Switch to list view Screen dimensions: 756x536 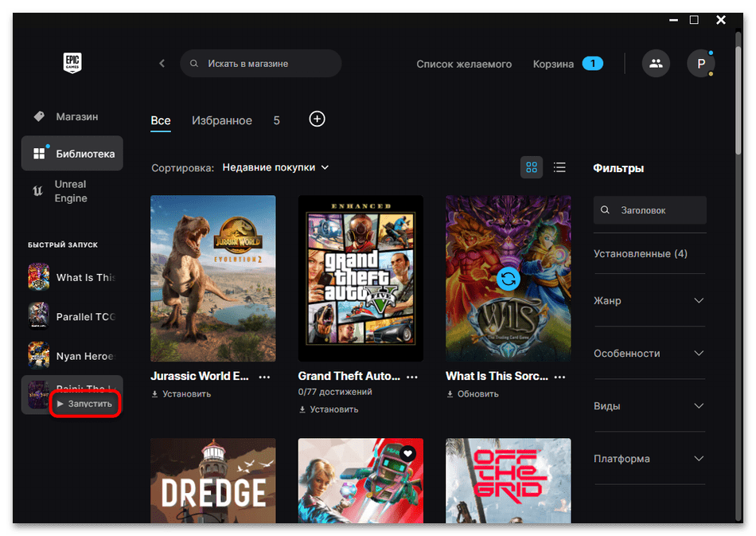click(x=559, y=167)
